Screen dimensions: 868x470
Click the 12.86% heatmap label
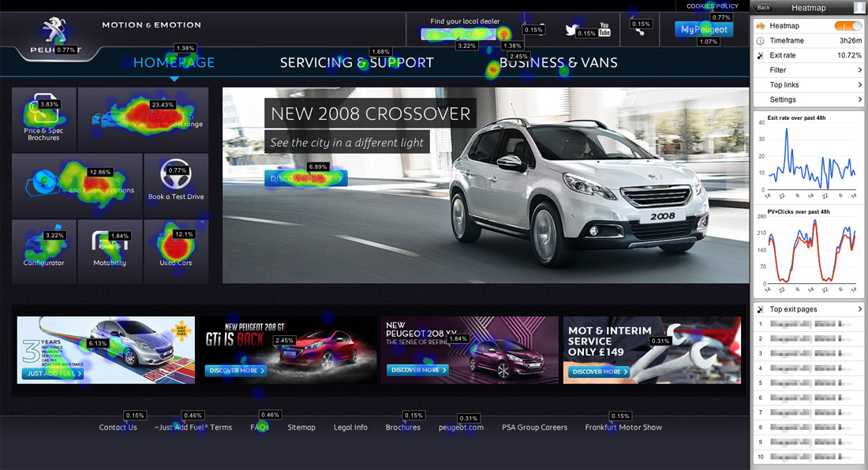point(100,172)
